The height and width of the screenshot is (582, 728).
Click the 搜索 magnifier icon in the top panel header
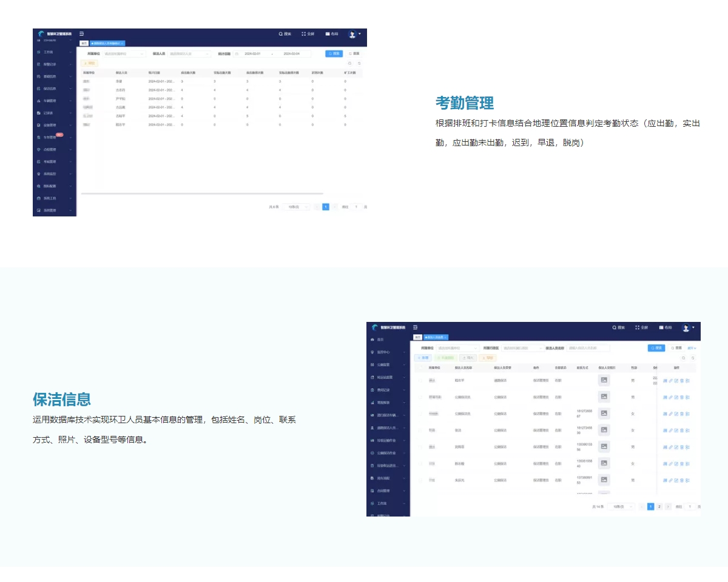(x=281, y=34)
